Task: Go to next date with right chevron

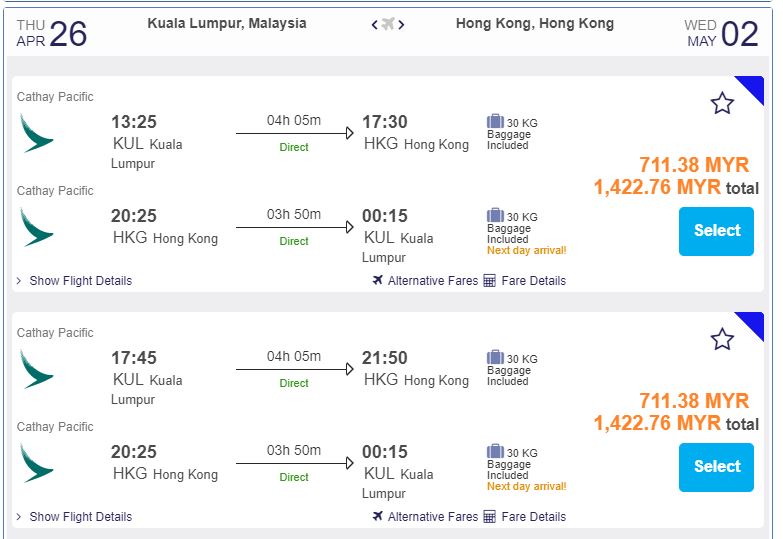Action: pos(402,25)
